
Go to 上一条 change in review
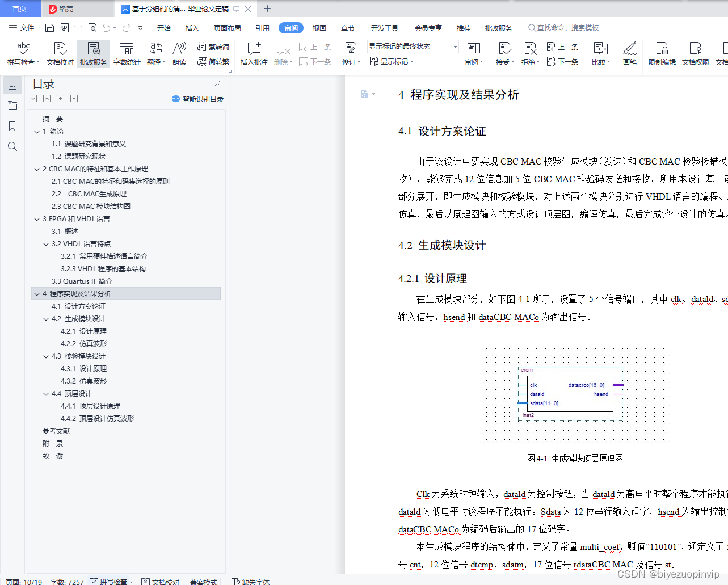pyautogui.click(x=562, y=47)
